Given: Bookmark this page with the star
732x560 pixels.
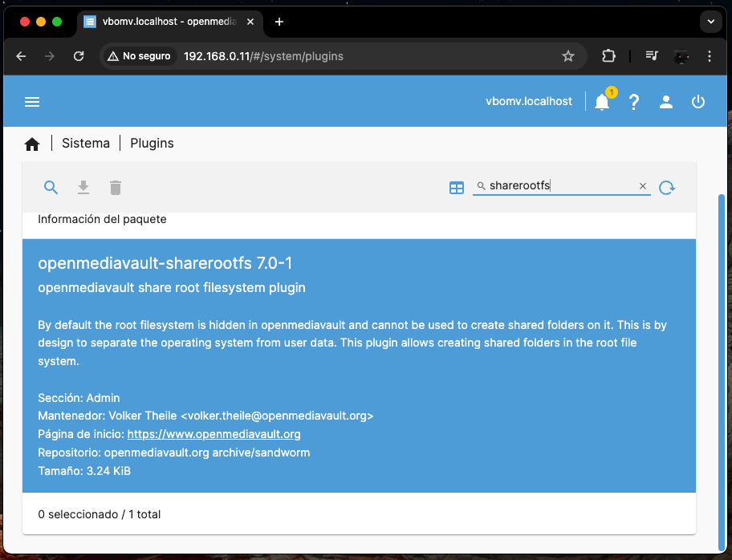Looking at the screenshot, I should coord(567,56).
